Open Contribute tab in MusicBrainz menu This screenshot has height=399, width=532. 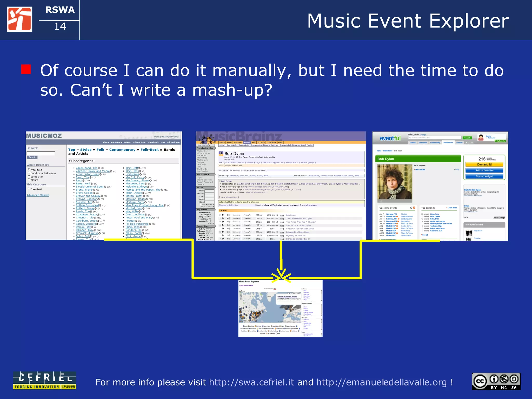pos(271,142)
